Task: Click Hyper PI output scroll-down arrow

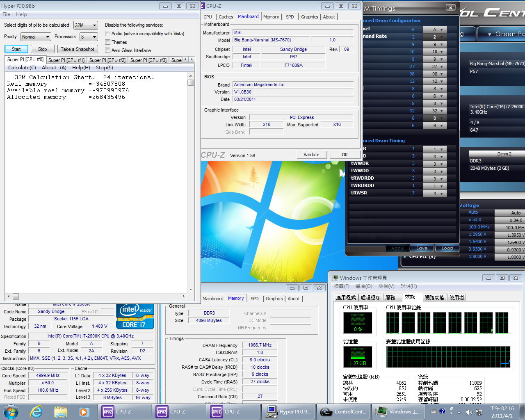Action: pyautogui.click(x=191, y=289)
